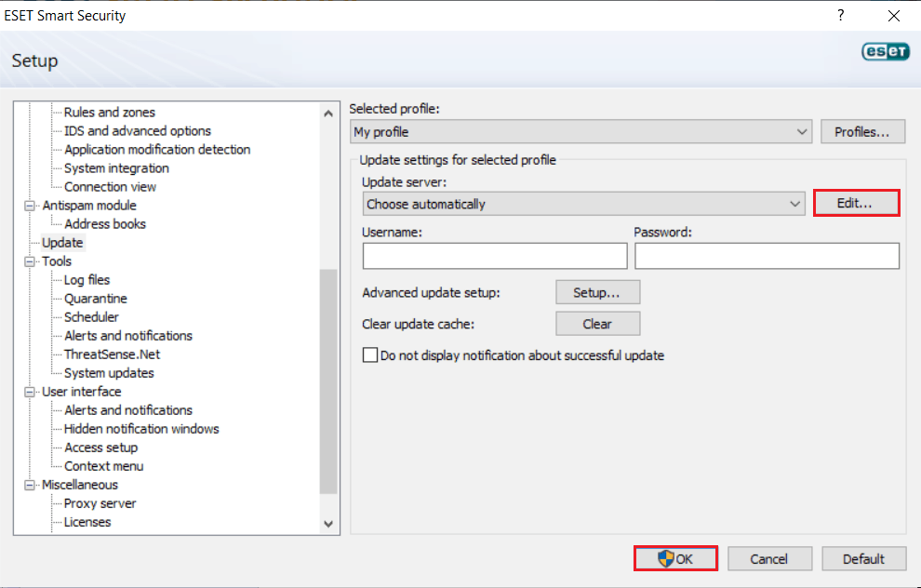Select Rules and zones tree item
The image size is (921, 588).
point(109,113)
